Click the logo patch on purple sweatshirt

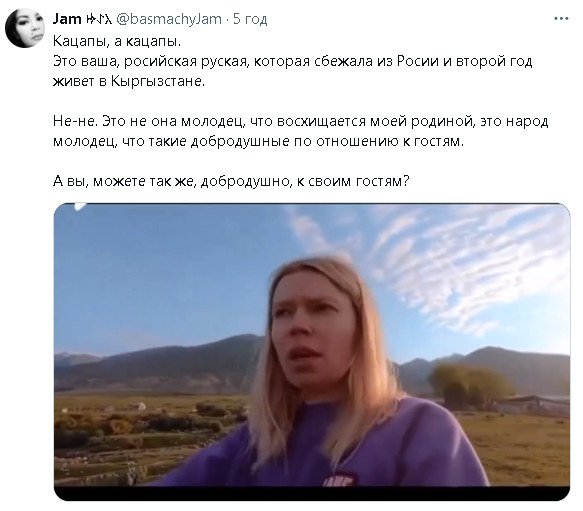[x=339, y=479]
